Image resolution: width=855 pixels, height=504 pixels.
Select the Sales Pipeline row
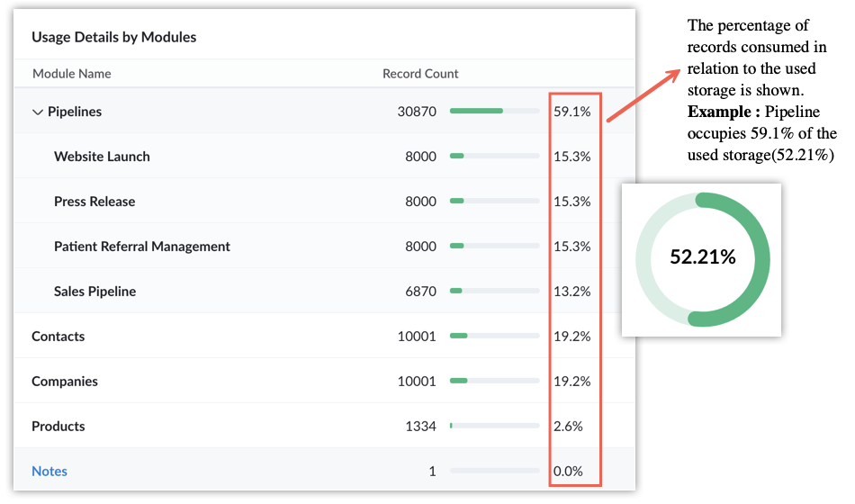[324, 292]
